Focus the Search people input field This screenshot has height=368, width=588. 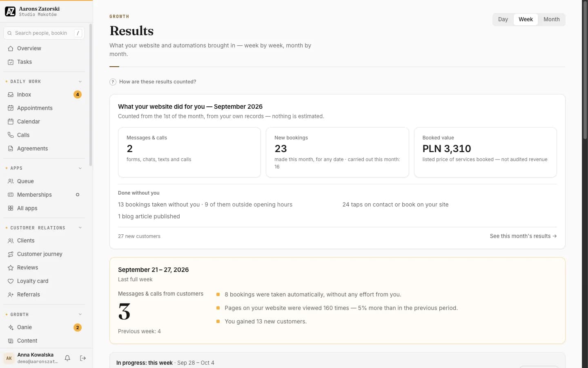coord(44,33)
